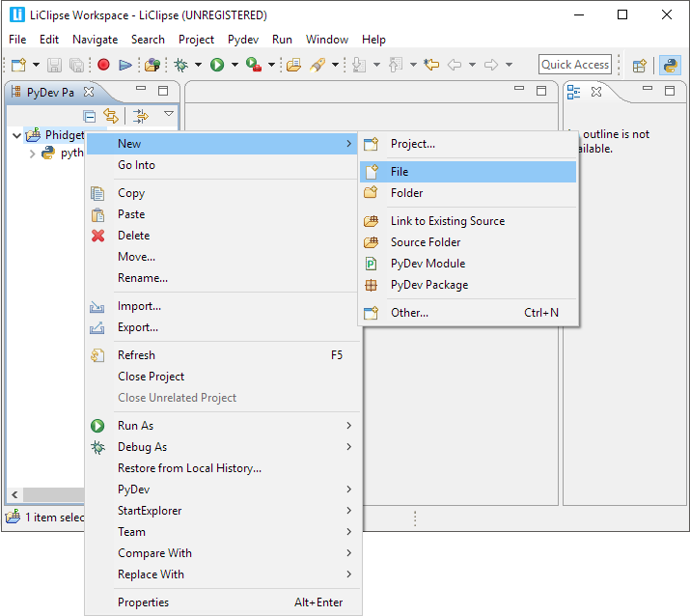Open the Package Explorer view menu triangle
Viewport: 690px width, 616px height.
pos(169,114)
